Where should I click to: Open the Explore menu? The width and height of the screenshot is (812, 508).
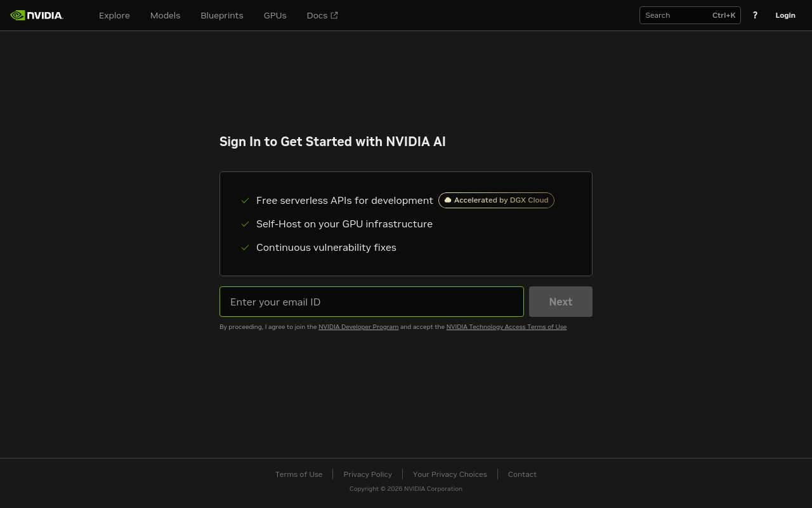(114, 15)
